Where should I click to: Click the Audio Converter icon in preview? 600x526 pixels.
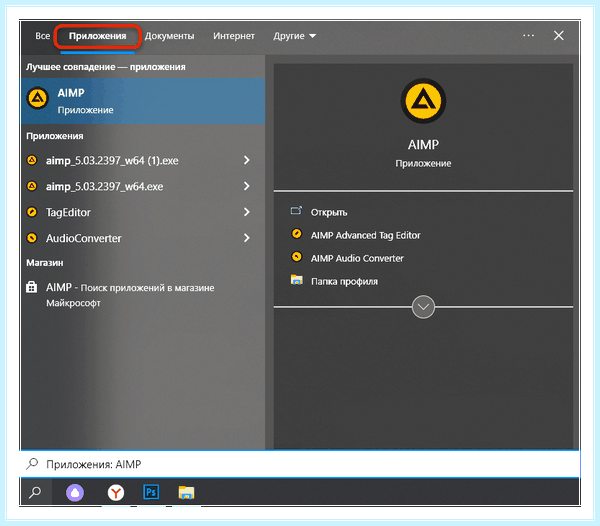tap(297, 257)
